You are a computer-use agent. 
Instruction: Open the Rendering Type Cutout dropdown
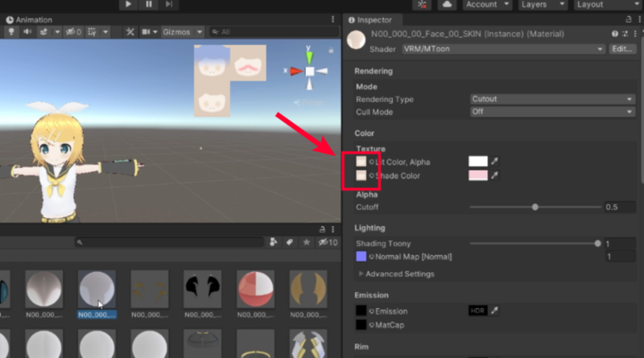(552, 99)
